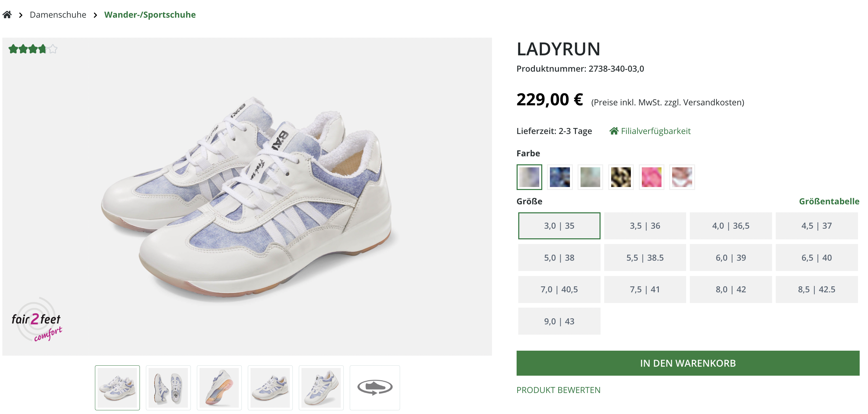
Task: Select the dark blue color swatch
Action: (x=559, y=177)
